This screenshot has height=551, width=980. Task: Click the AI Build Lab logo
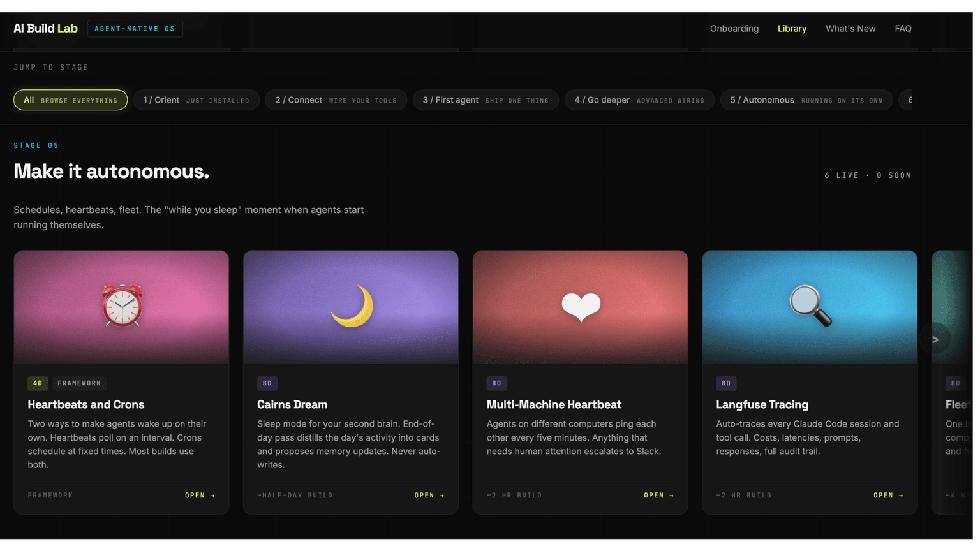pos(45,29)
